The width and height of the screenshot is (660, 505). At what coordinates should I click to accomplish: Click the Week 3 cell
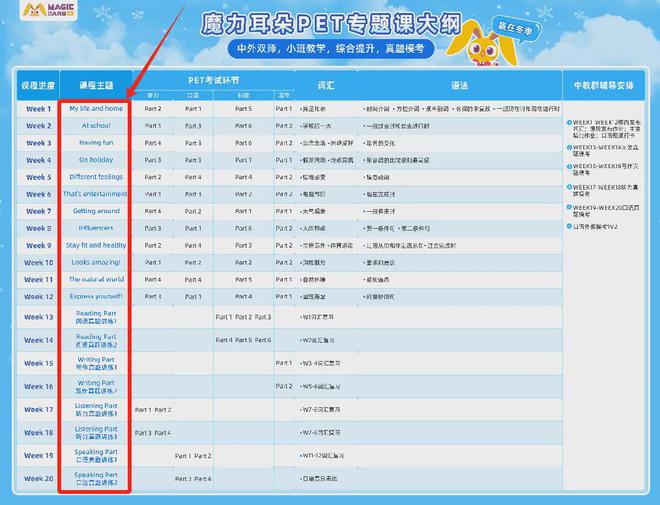tap(38, 143)
